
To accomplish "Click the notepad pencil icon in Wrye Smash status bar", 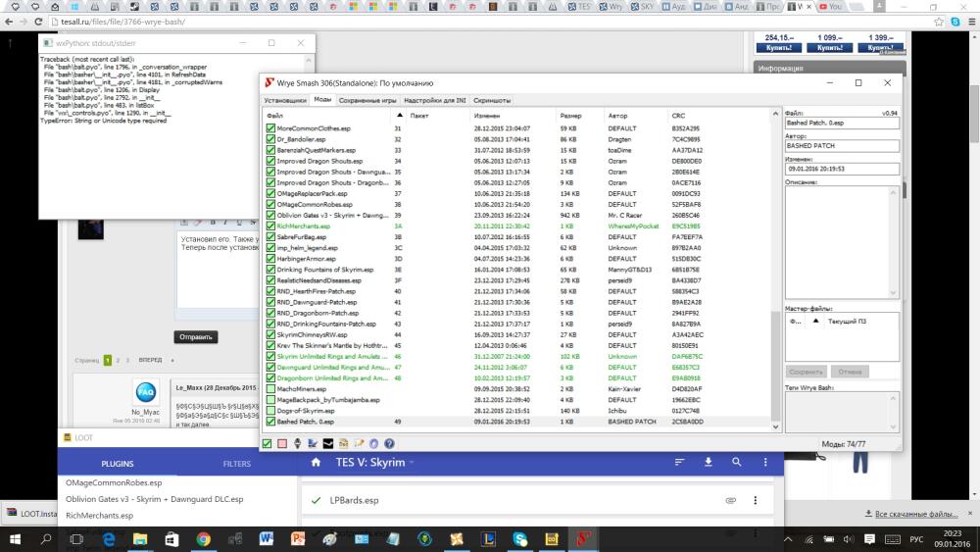I will click(359, 444).
